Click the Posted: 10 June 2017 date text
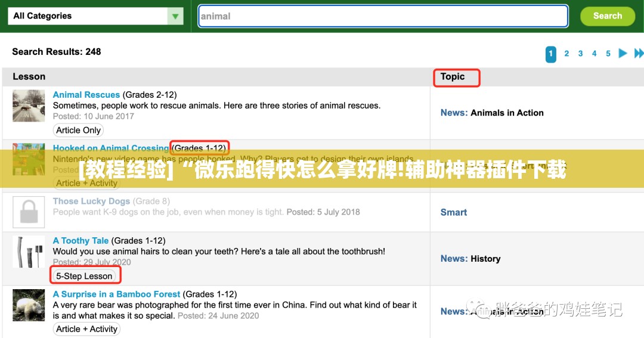Viewport: 644px width, 338px height. (x=93, y=116)
